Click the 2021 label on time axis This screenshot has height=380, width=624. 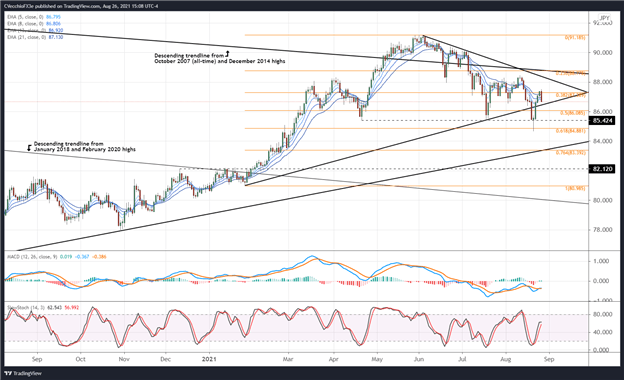pyautogui.click(x=209, y=359)
